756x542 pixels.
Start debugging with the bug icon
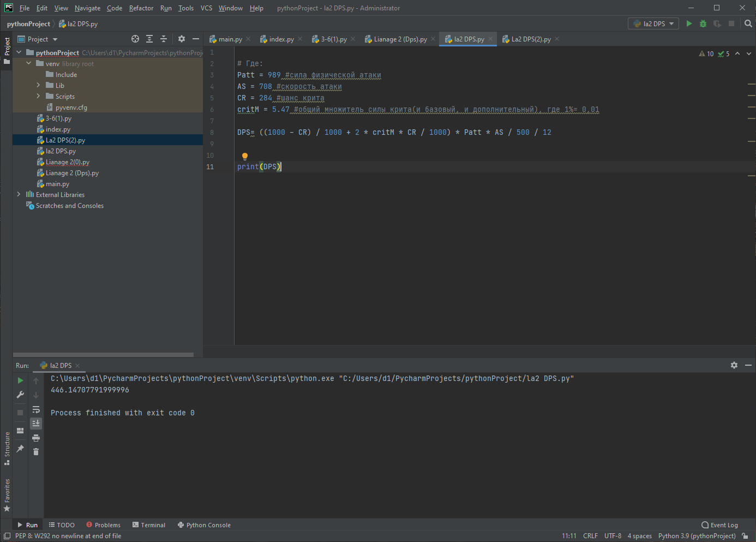pos(703,23)
